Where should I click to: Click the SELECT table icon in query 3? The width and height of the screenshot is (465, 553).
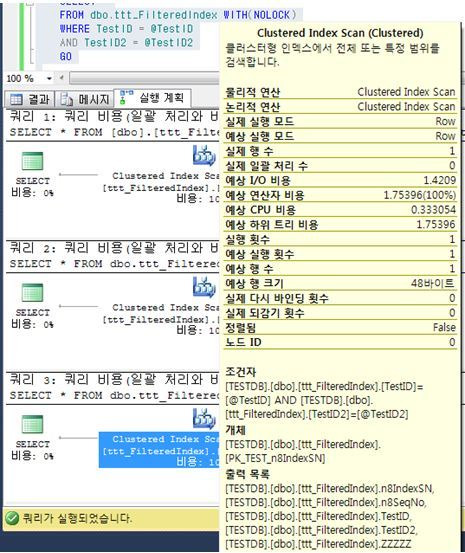click(32, 424)
